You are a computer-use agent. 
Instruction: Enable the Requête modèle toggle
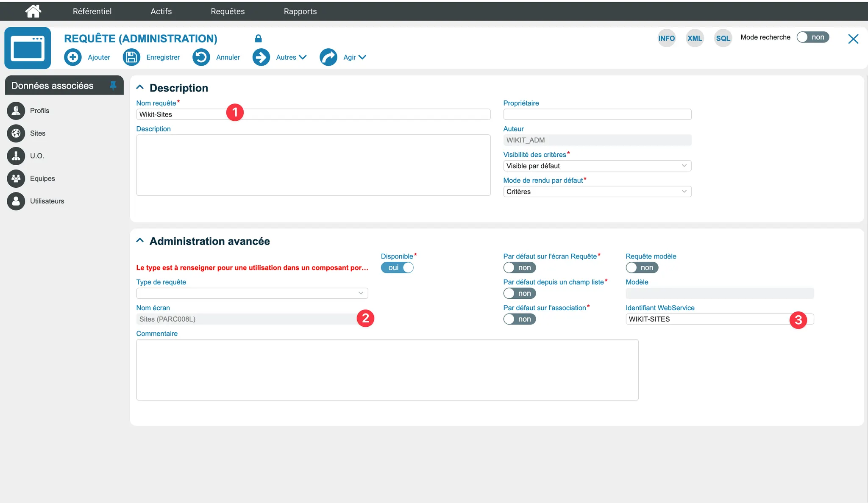point(642,268)
